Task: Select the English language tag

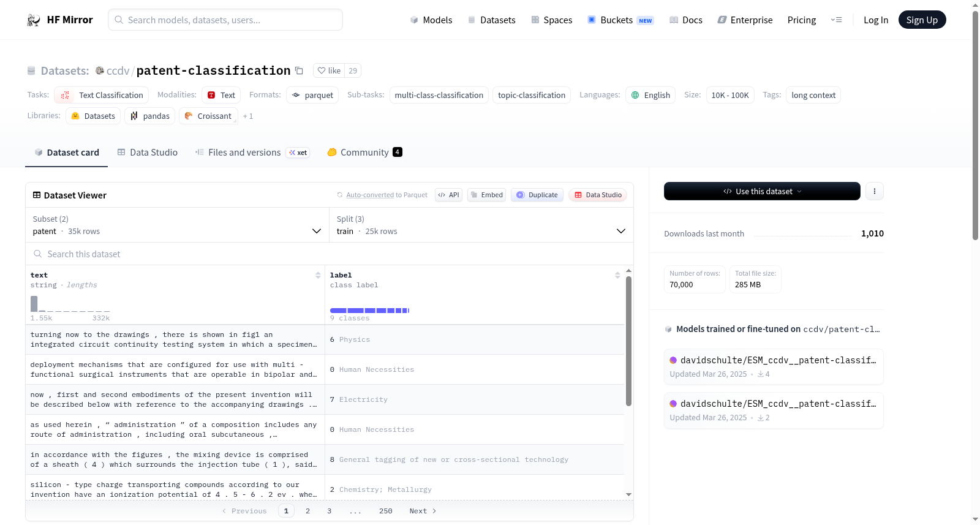Action: point(650,95)
